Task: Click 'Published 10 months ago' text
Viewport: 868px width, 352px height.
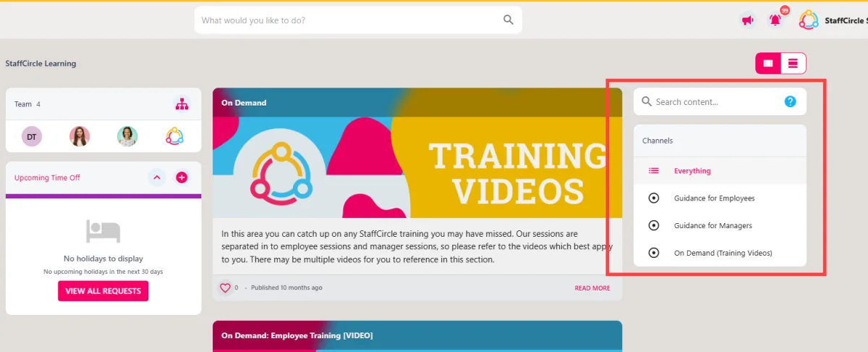Action: pyautogui.click(x=286, y=288)
